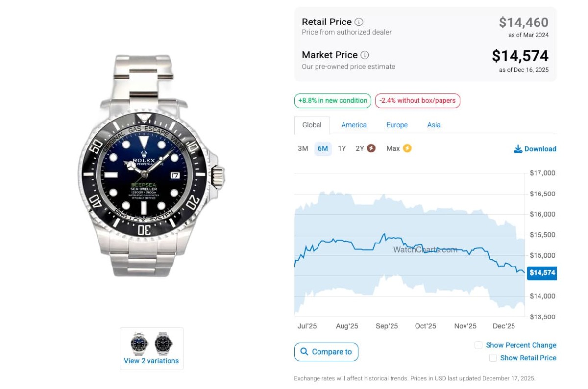588x389 pixels.
Task: Enable Show Percent Change checkbox
Action: coord(479,345)
